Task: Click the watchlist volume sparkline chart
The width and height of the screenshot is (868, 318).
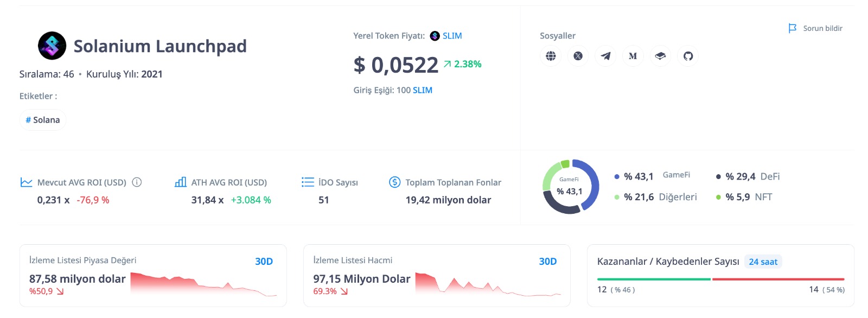Action: [x=488, y=284]
